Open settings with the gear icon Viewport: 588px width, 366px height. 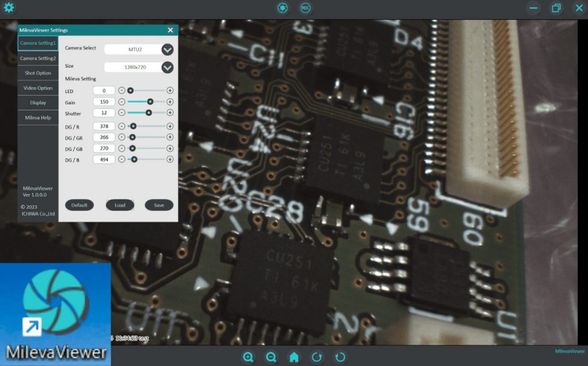[9, 7]
